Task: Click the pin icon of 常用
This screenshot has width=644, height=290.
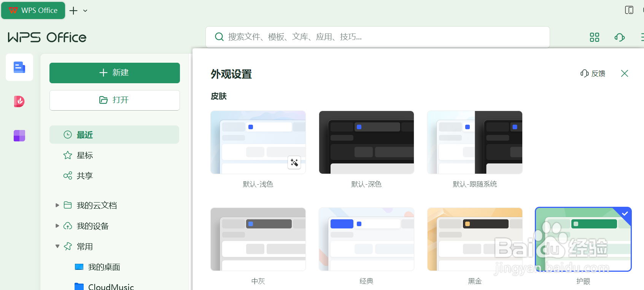Action: (x=68, y=246)
